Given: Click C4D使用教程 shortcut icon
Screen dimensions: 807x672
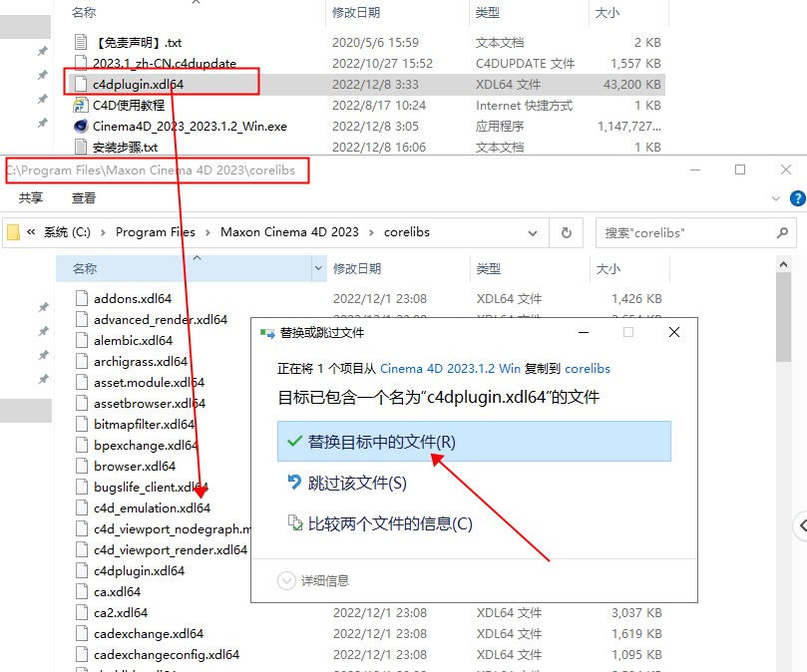Looking at the screenshot, I should pos(81,105).
